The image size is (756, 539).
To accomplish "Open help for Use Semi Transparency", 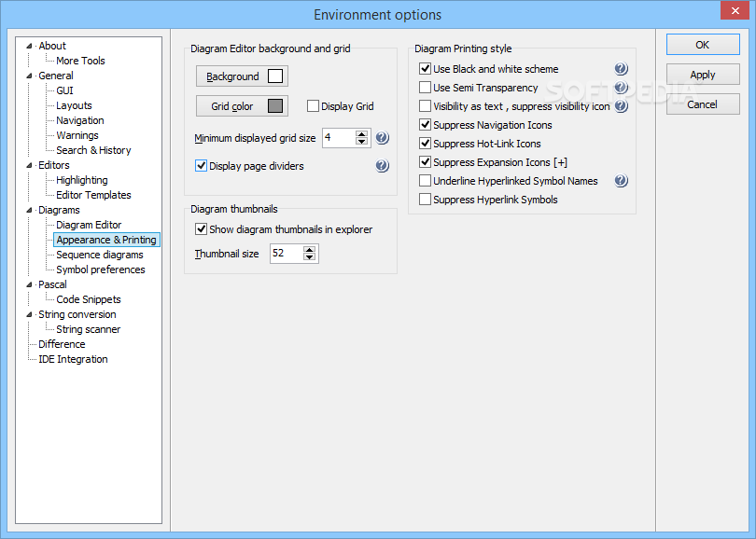I will tap(621, 87).
